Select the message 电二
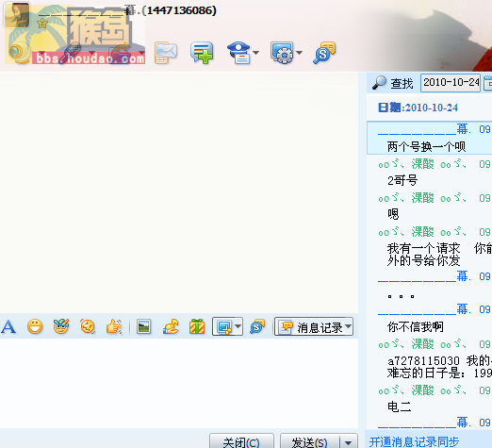492x448 pixels. pyautogui.click(x=400, y=407)
